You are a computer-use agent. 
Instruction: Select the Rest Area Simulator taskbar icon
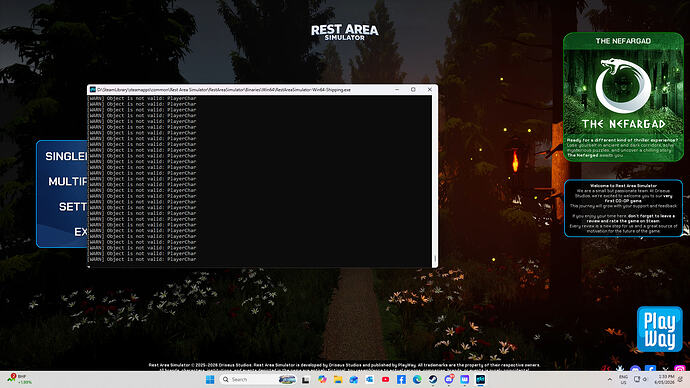click(481, 379)
